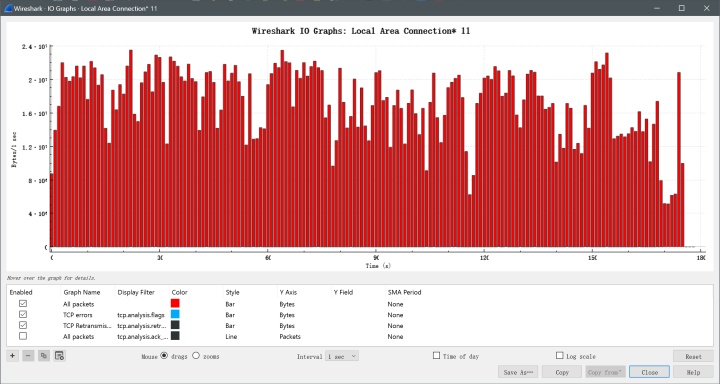Click the Enabled column header
720x384 pixels.
pos(21,292)
